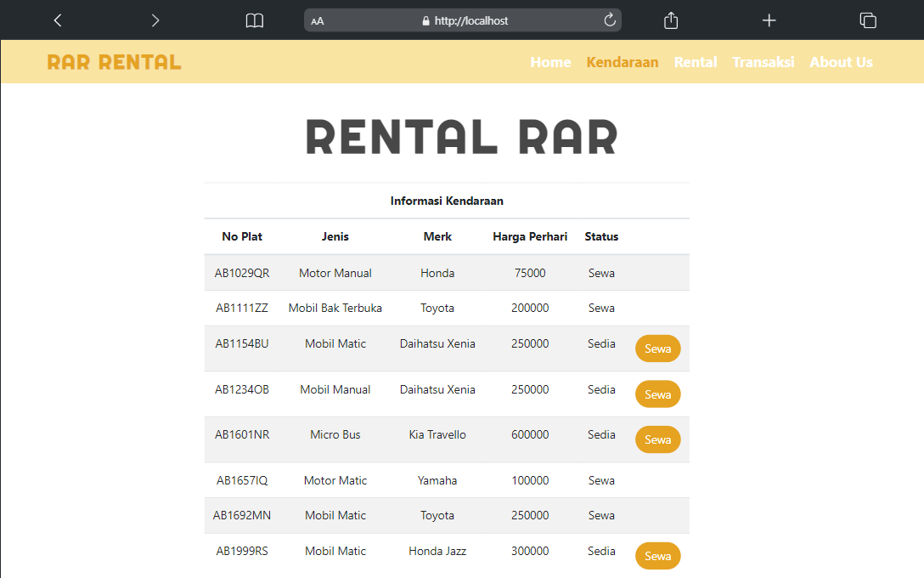Select plate number AB1657IQ

point(242,481)
